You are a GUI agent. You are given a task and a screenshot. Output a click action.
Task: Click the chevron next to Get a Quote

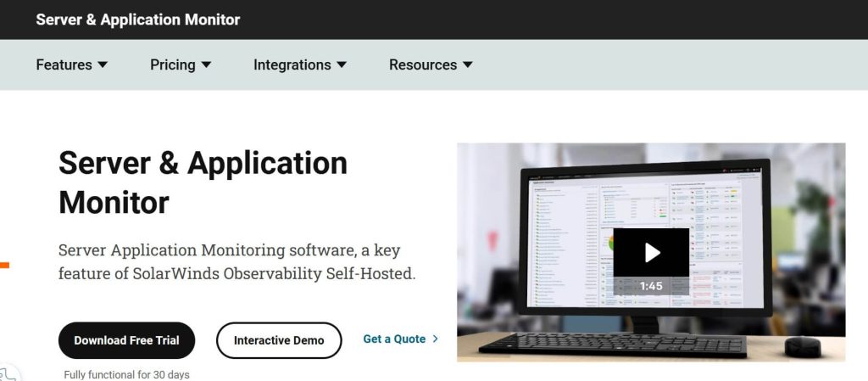[x=435, y=339]
